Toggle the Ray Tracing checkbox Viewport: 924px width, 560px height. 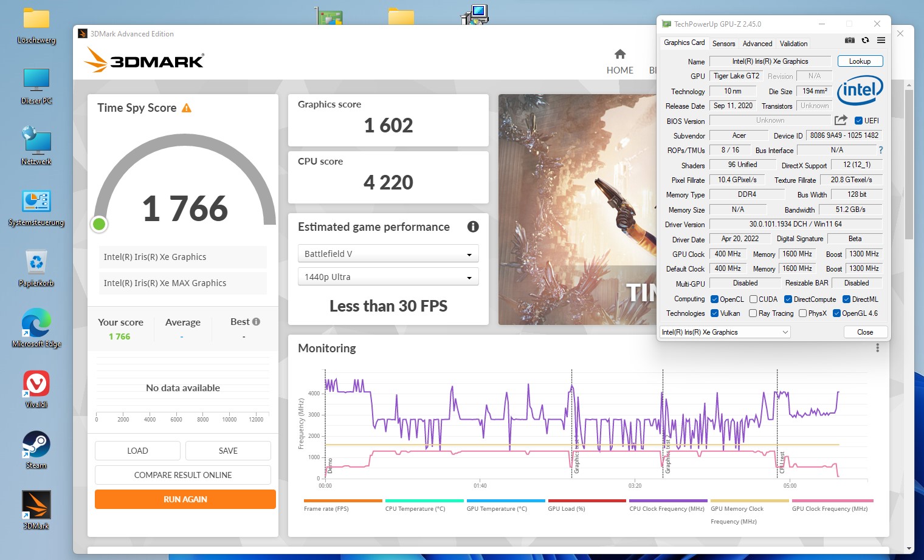click(753, 313)
